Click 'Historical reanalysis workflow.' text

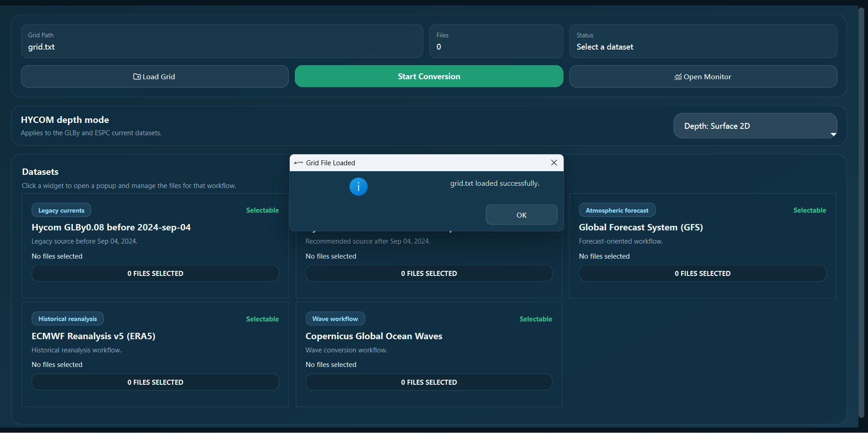point(76,350)
